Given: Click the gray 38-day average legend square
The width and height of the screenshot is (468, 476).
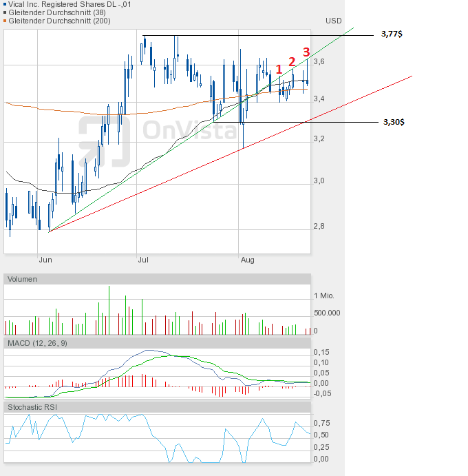Looking at the screenshot, I should [6, 12].
